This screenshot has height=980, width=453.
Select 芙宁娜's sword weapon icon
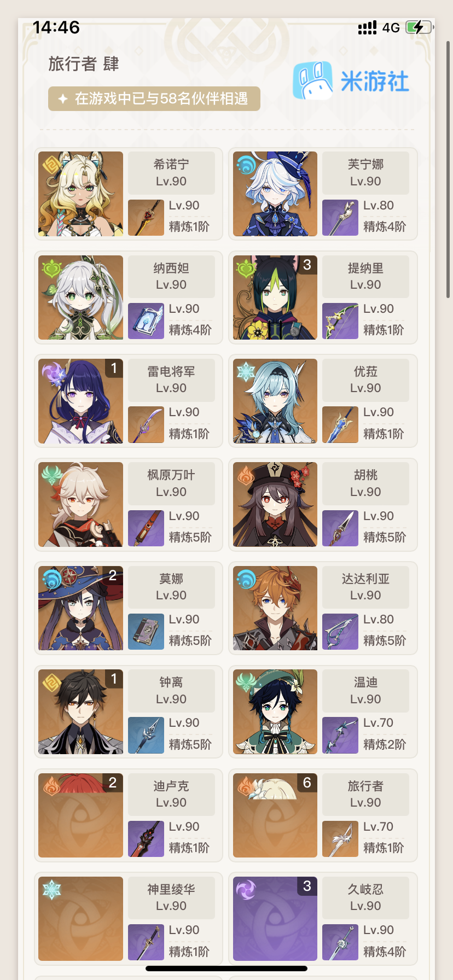[x=340, y=218]
